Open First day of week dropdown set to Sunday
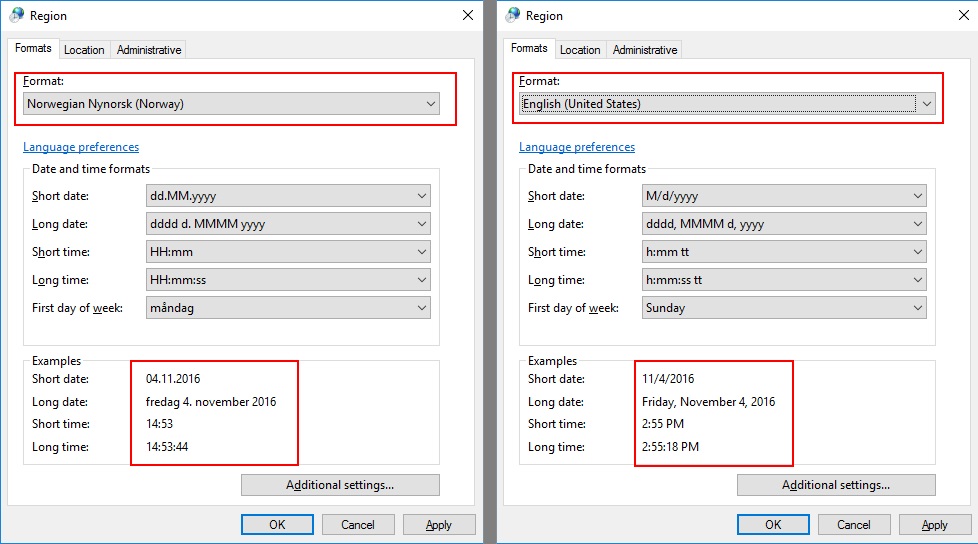This screenshot has width=978, height=544. coord(784,308)
